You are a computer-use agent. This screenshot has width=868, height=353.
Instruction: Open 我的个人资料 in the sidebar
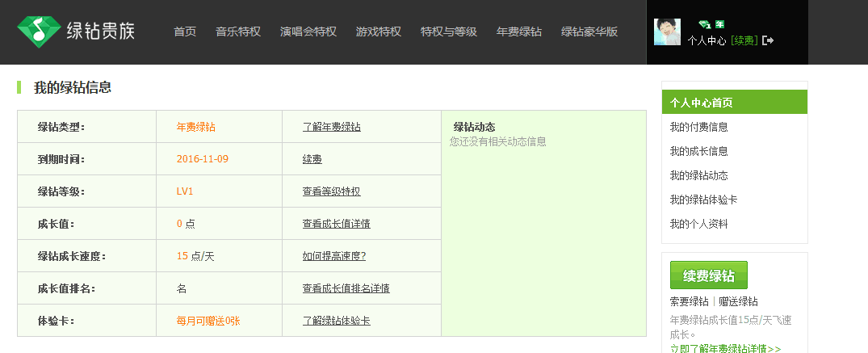point(698,224)
